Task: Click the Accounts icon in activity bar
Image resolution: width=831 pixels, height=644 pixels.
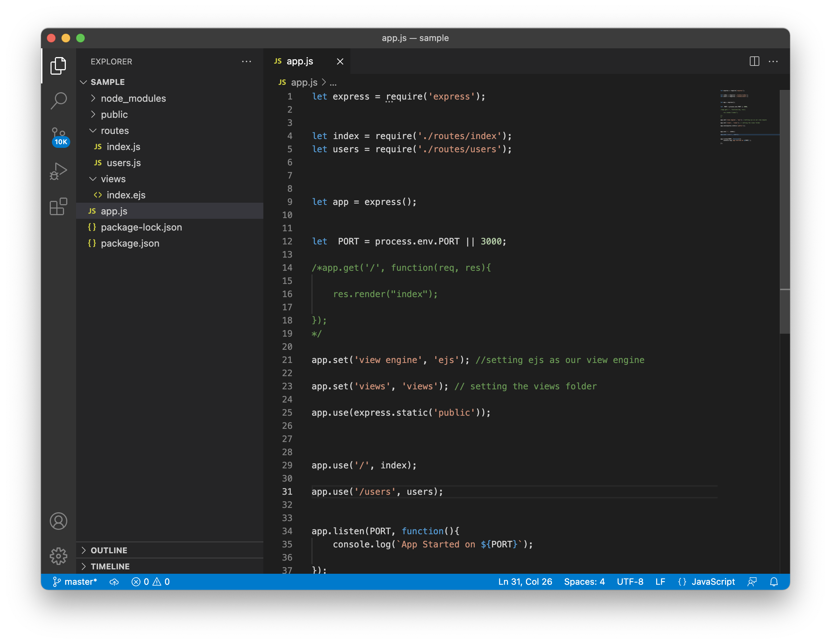Action: point(59,521)
